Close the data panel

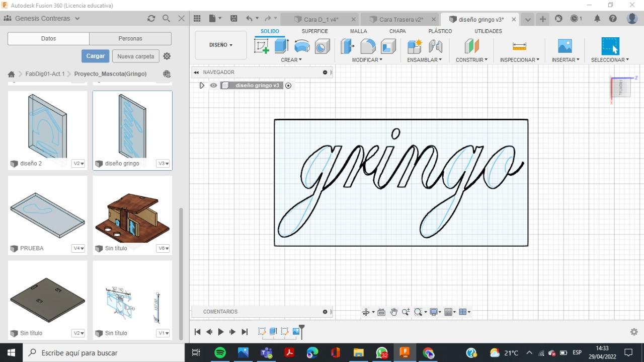point(182,18)
